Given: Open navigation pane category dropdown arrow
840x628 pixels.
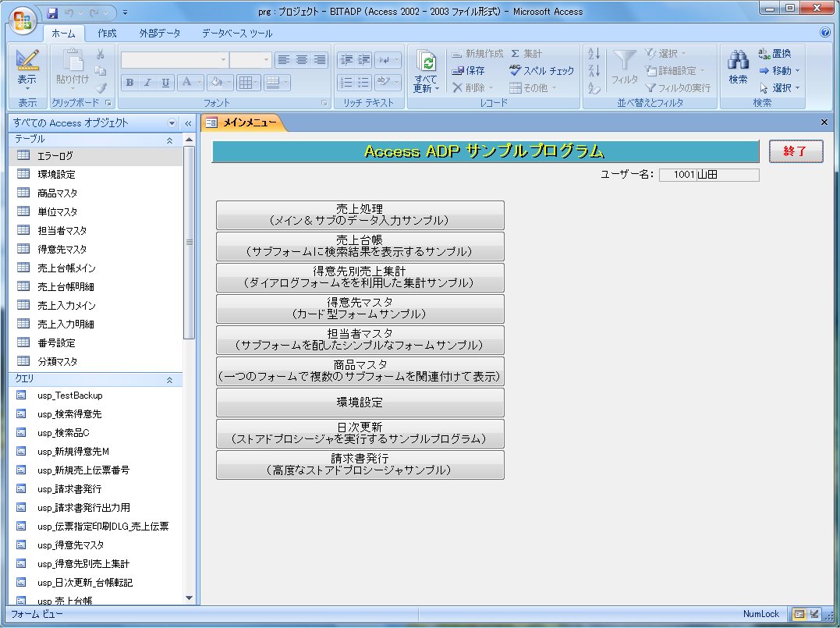Looking at the screenshot, I should [x=172, y=123].
